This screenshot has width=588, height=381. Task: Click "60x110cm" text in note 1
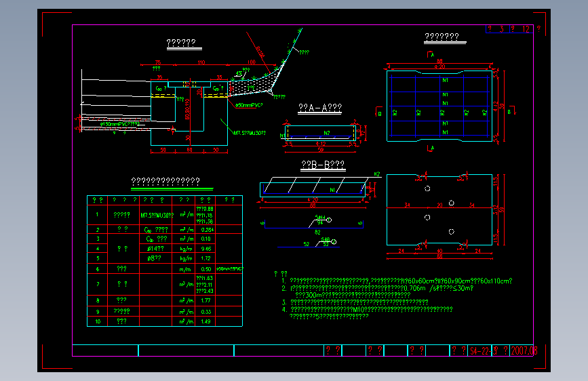(494, 281)
